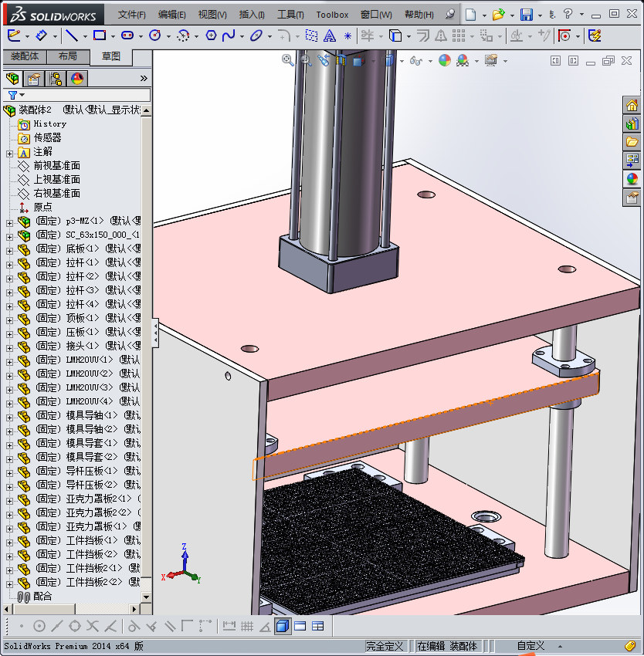Click Zoom to Fit magnifier icon
Image resolution: width=644 pixels, height=656 pixels.
pyautogui.click(x=288, y=60)
